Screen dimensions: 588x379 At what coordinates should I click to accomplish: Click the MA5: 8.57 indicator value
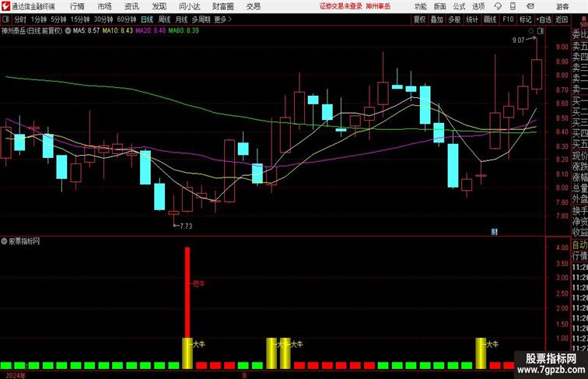coord(86,31)
